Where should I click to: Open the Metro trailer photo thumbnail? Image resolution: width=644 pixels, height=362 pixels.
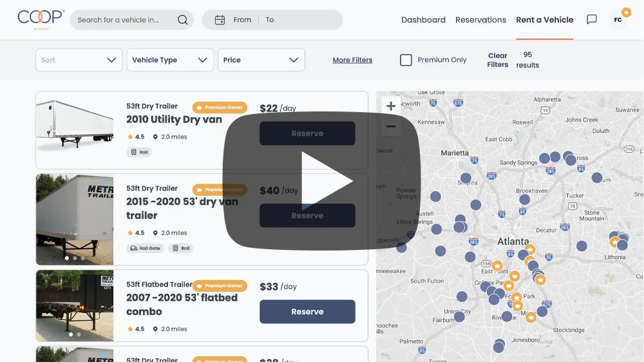click(x=75, y=220)
